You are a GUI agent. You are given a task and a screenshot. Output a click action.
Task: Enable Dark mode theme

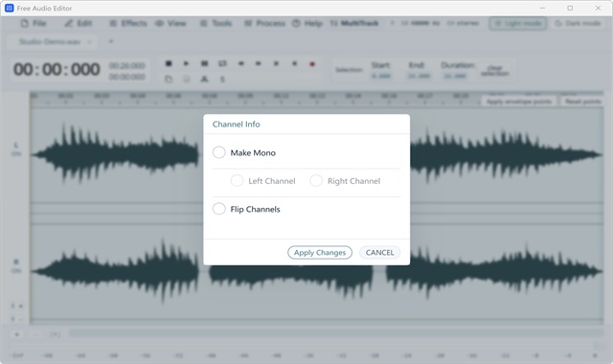[578, 23]
